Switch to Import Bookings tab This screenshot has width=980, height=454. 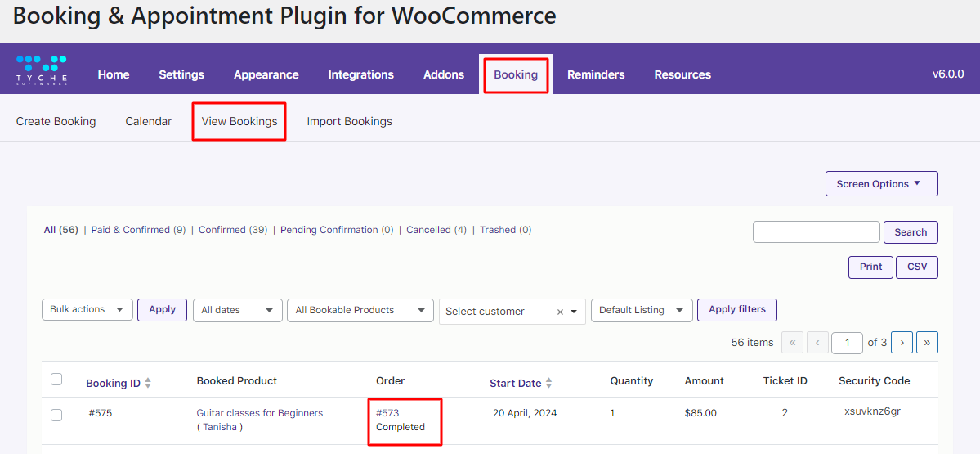point(349,121)
